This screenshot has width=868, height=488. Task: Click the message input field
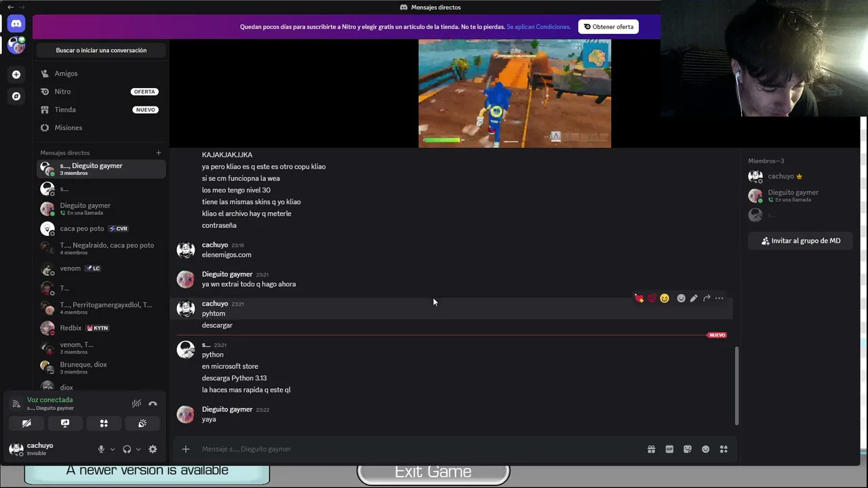[x=420, y=449]
